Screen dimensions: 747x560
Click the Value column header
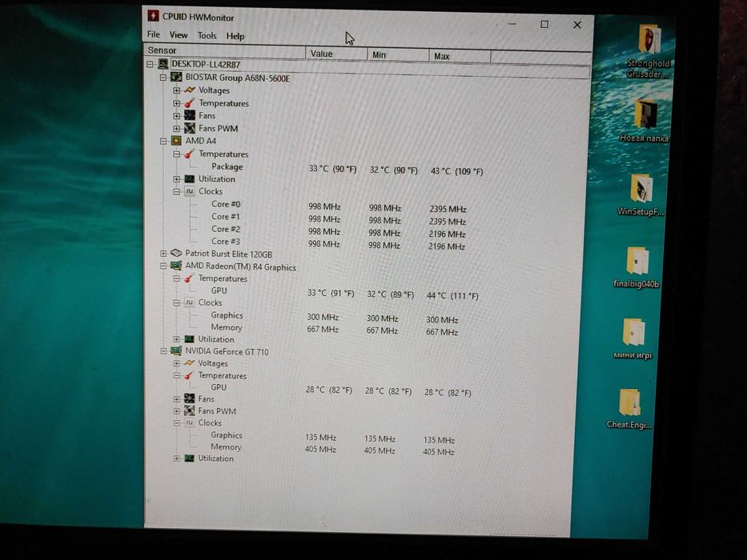[336, 54]
